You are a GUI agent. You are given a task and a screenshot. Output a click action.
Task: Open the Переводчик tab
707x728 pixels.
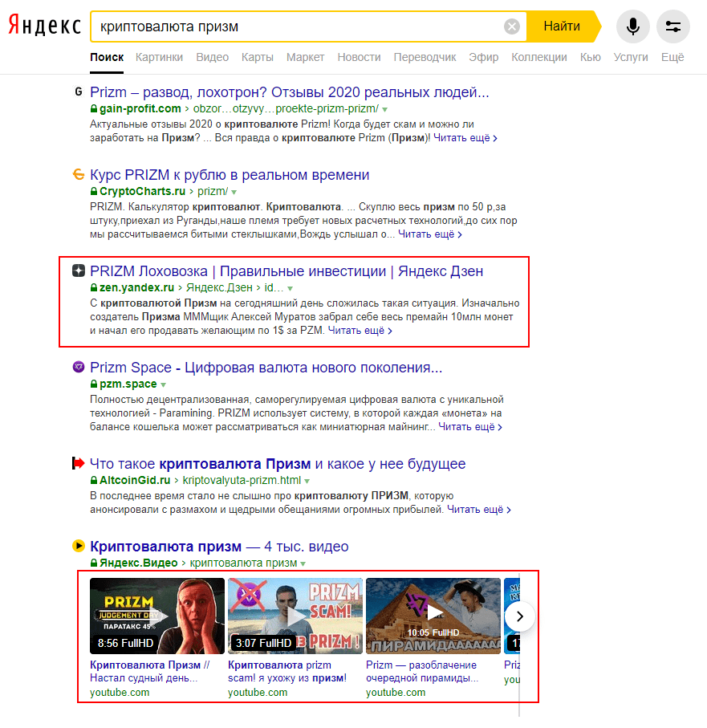point(425,57)
